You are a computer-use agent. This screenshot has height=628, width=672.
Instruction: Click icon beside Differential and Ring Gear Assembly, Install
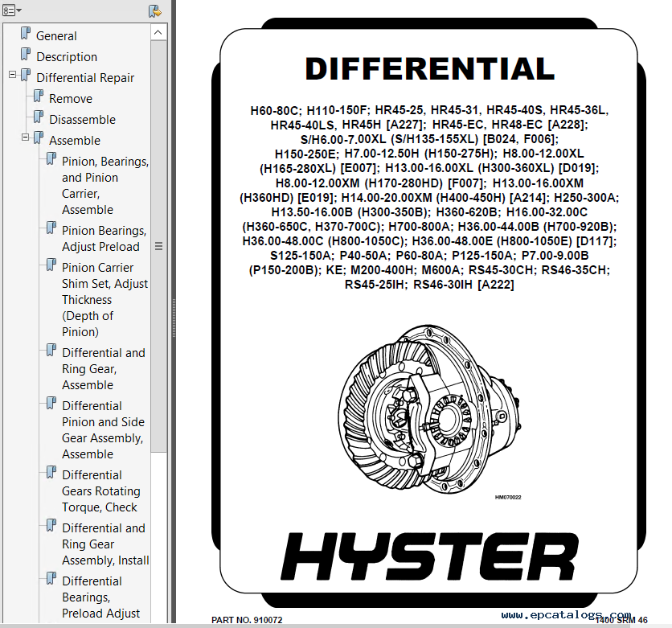51,526
